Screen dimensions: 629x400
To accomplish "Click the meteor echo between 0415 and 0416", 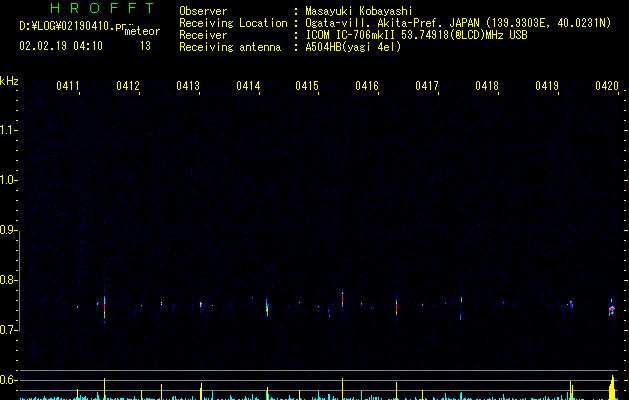I will click(343, 300).
